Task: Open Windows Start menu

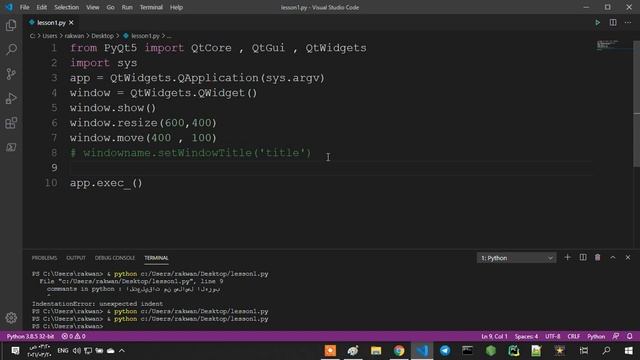Action: [629, 350]
